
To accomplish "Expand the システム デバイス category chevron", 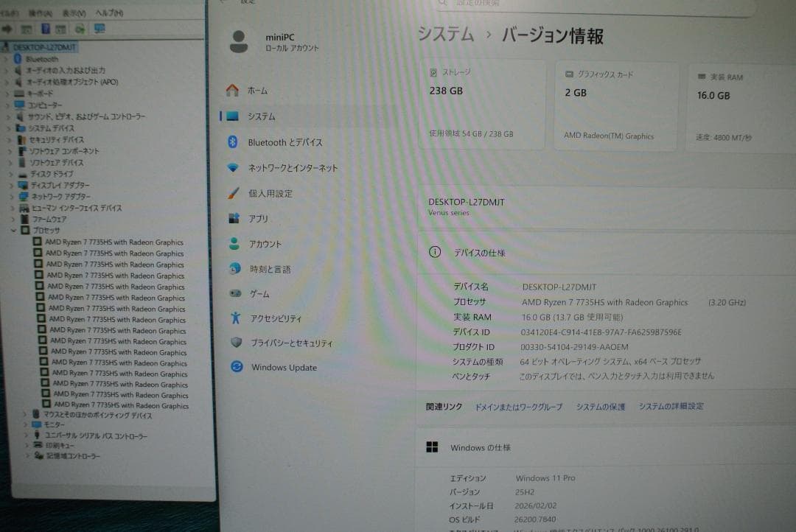I will [x=9, y=128].
